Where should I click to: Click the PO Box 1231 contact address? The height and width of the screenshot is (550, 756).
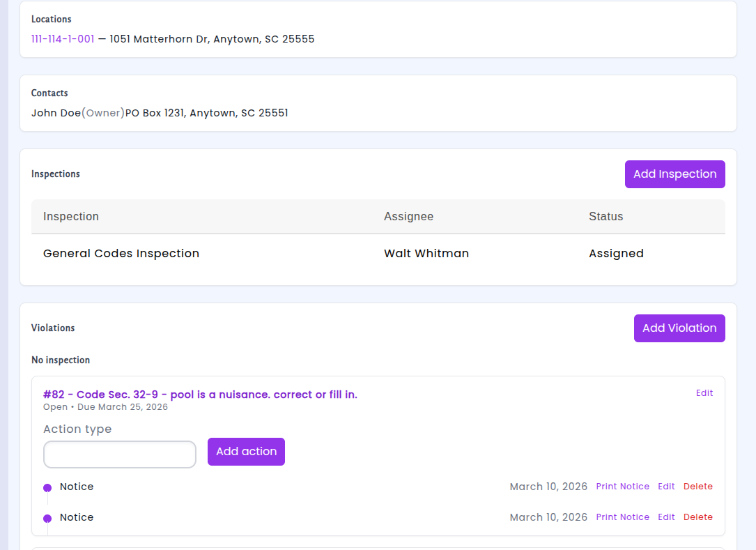207,113
